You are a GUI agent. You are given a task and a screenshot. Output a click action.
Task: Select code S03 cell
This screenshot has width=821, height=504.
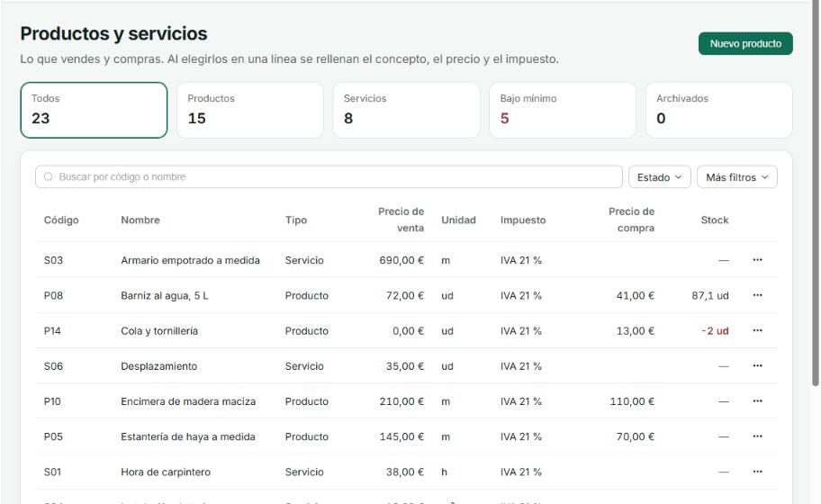tap(53, 260)
